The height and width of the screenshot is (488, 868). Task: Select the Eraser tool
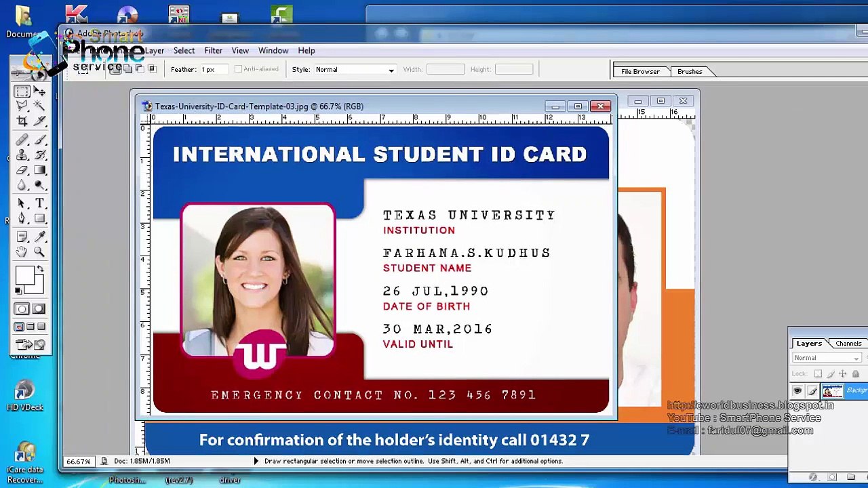pyautogui.click(x=22, y=170)
